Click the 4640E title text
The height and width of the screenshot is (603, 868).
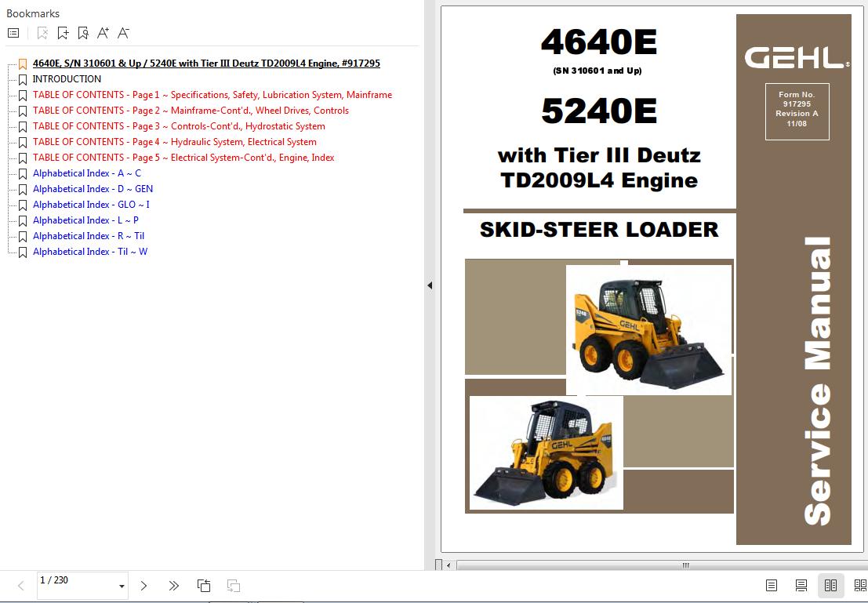(x=599, y=42)
